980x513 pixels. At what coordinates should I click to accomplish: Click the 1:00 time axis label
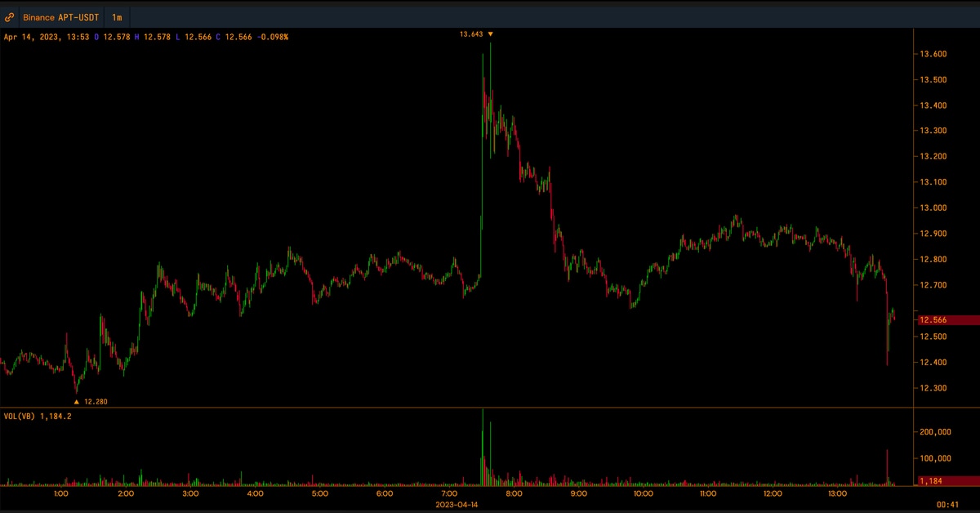point(60,493)
